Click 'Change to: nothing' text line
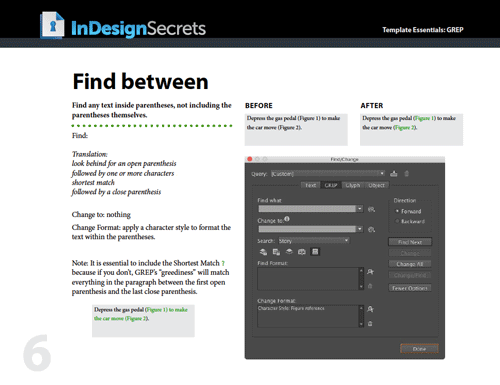 click(x=101, y=215)
